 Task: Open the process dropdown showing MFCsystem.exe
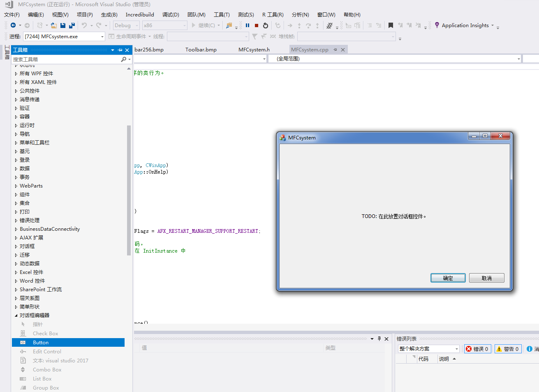102,37
